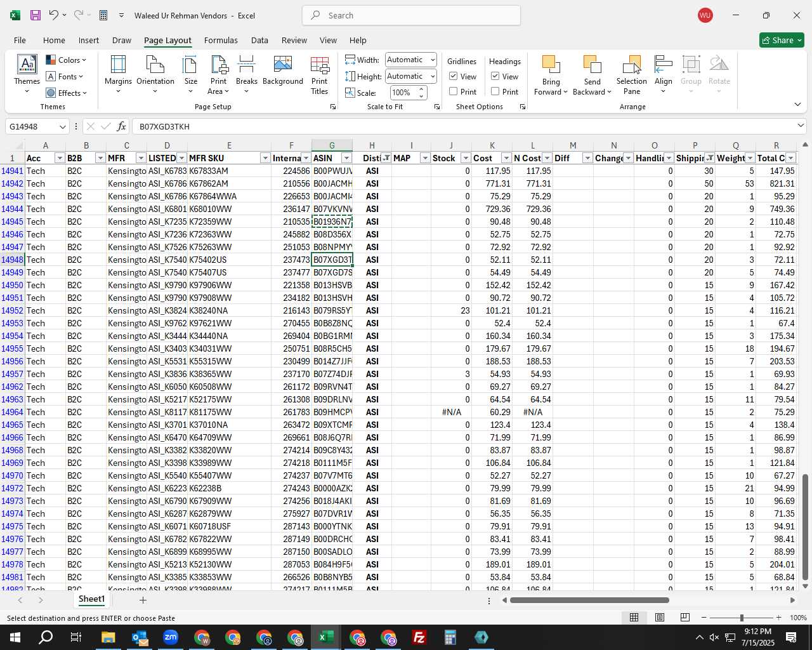
Task: Click the horizontal scrollbar thumb
Action: point(589,600)
